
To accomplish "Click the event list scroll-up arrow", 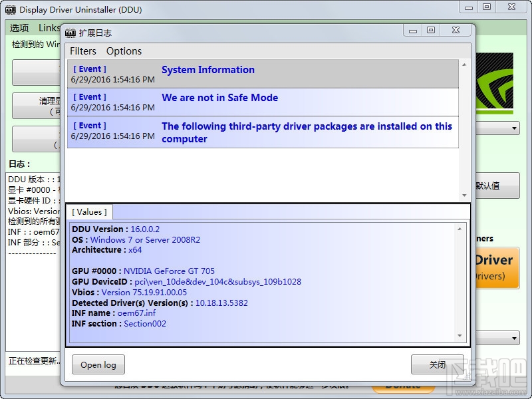I will point(464,66).
